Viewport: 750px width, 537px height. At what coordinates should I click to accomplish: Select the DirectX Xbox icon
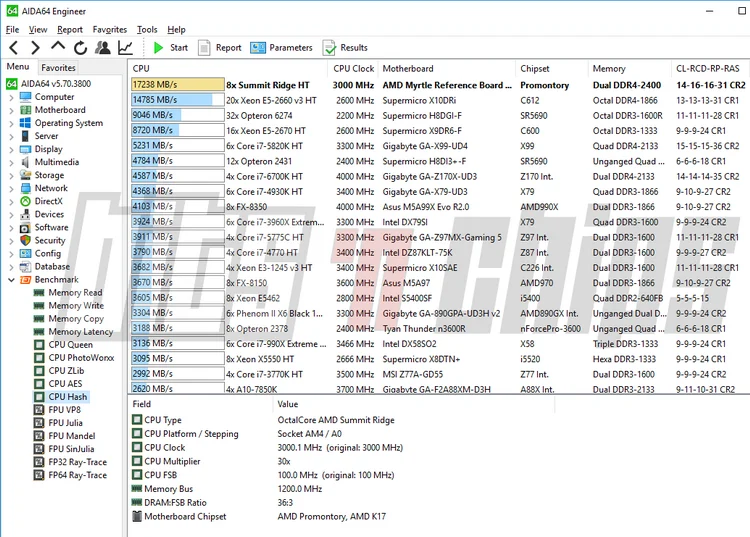click(25, 201)
